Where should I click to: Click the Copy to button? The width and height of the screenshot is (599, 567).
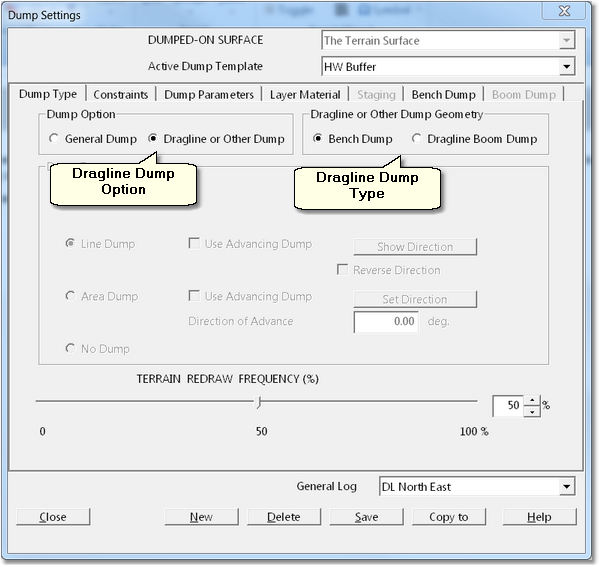[x=449, y=517]
